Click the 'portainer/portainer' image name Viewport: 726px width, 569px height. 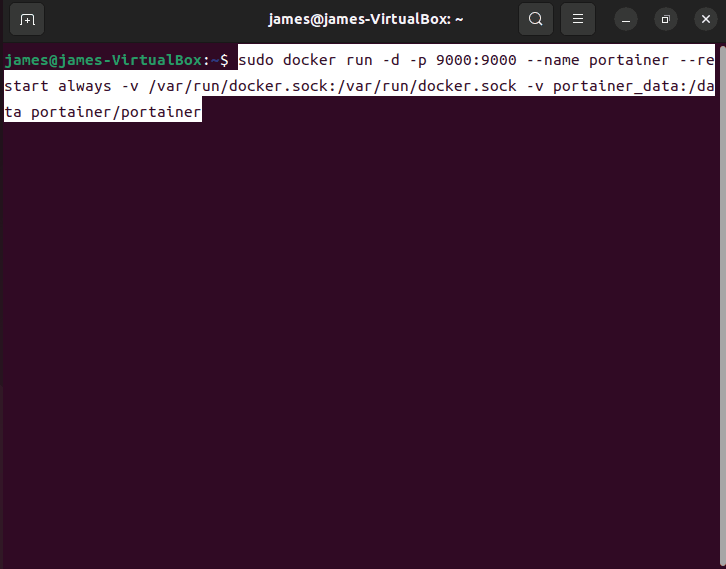pyautogui.click(x=116, y=112)
